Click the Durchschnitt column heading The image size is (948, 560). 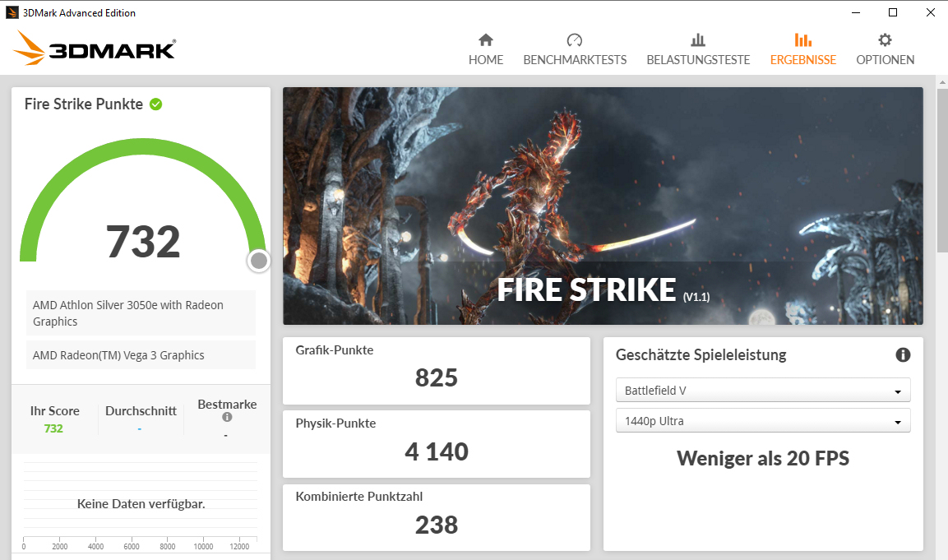[x=141, y=410]
